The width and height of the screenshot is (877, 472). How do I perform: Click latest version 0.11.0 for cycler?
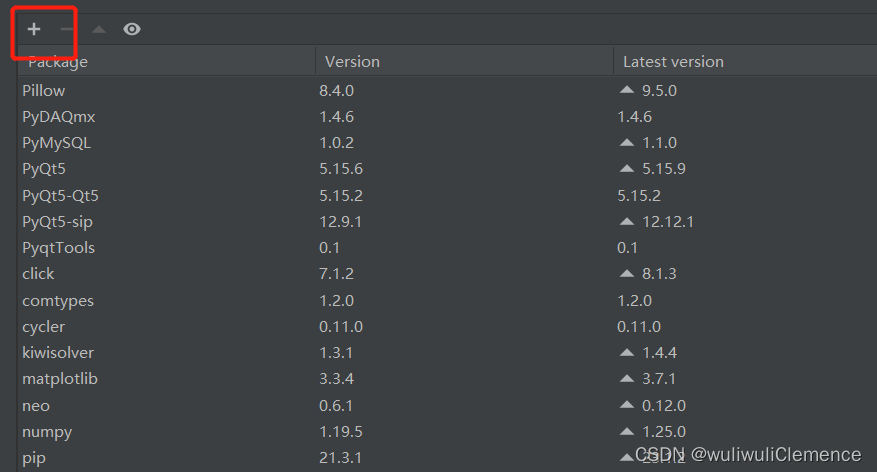click(x=639, y=327)
